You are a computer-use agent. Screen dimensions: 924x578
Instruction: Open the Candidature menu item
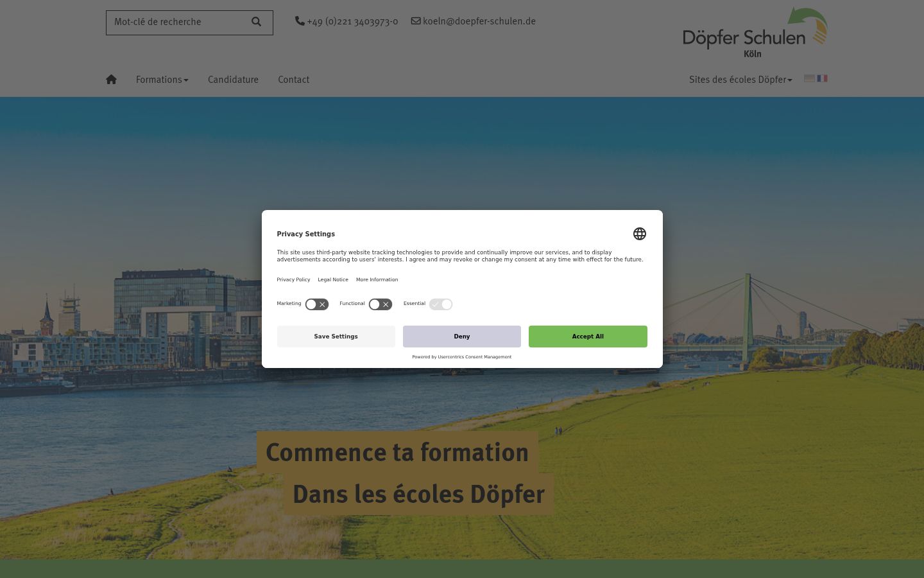233,80
